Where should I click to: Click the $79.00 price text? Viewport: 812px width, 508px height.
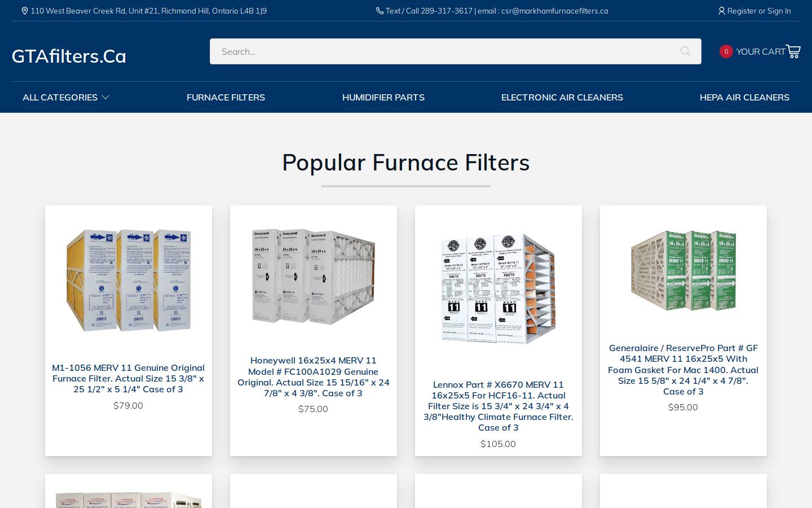point(129,405)
